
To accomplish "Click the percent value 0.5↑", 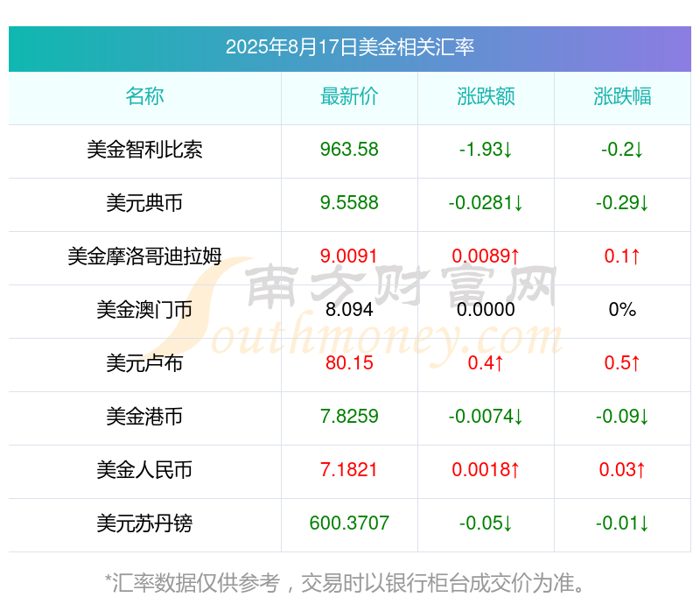I will point(622,363).
